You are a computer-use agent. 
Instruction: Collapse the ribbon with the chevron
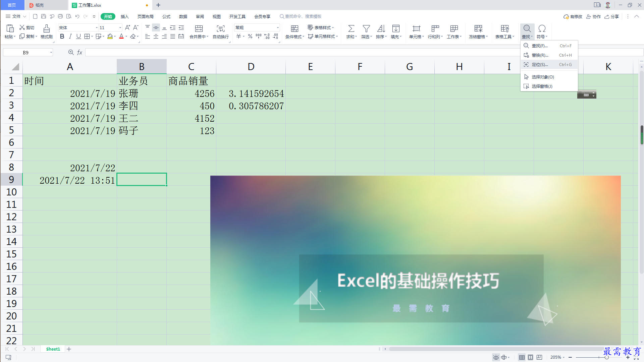tap(636, 16)
